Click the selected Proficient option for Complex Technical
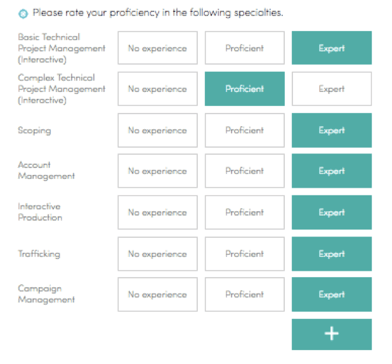 (245, 89)
